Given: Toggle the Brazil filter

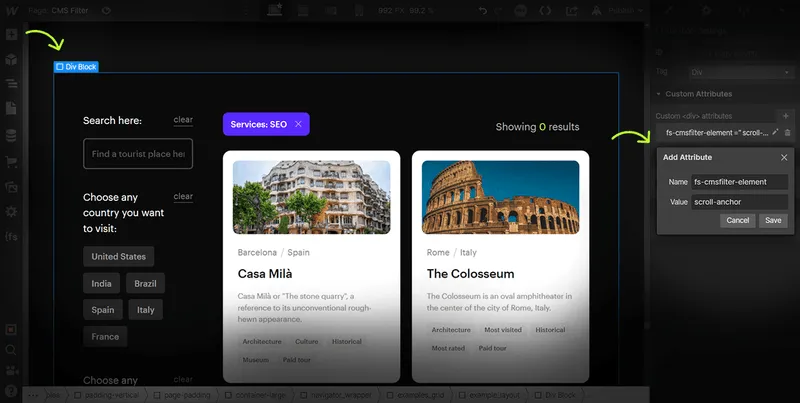Looking at the screenshot, I should (x=145, y=284).
